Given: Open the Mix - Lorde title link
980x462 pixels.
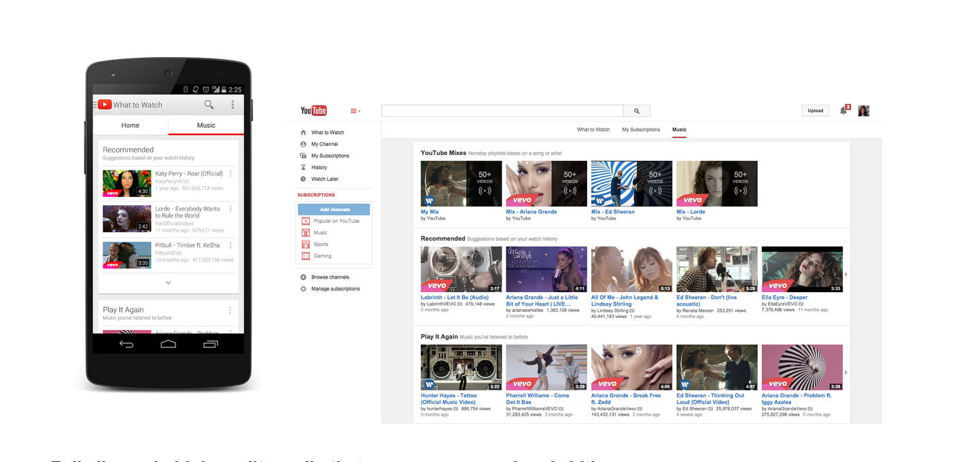Looking at the screenshot, I should click(690, 211).
